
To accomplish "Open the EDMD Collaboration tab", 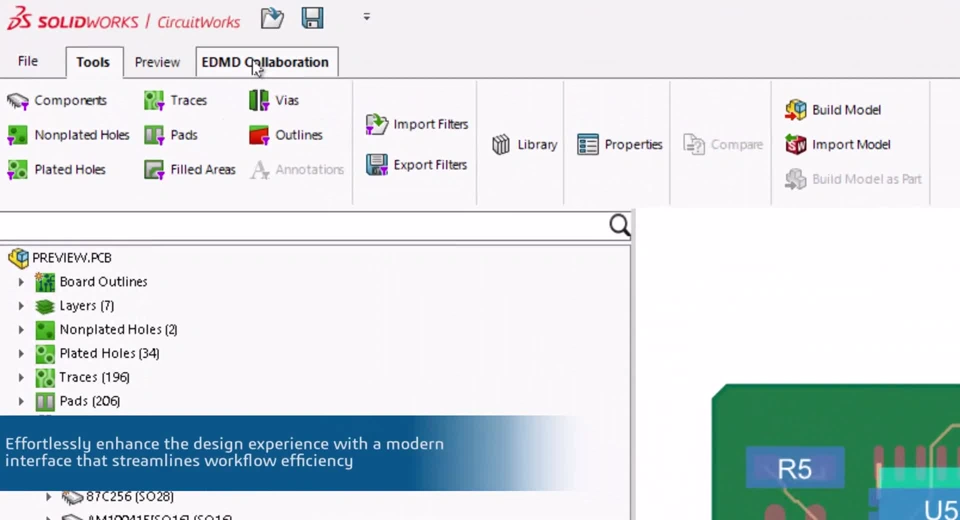I will [266, 62].
